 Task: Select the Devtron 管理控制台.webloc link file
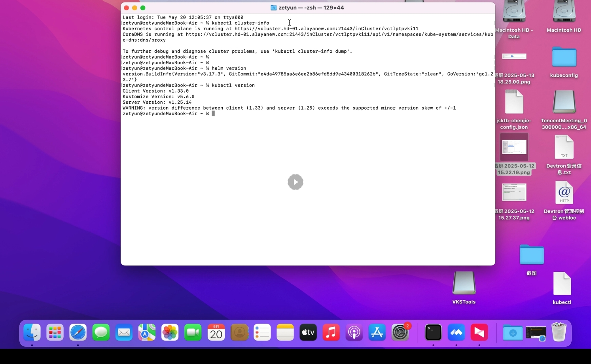(x=564, y=193)
